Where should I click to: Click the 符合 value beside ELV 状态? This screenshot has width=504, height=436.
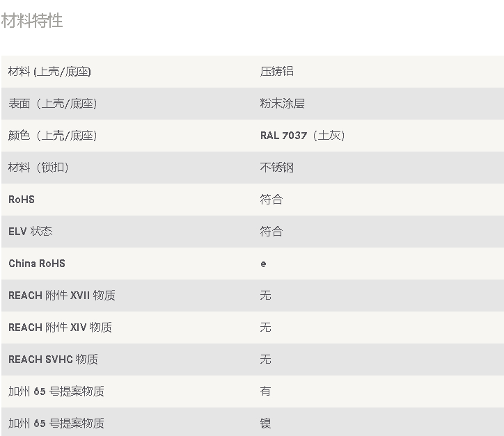coord(271,231)
